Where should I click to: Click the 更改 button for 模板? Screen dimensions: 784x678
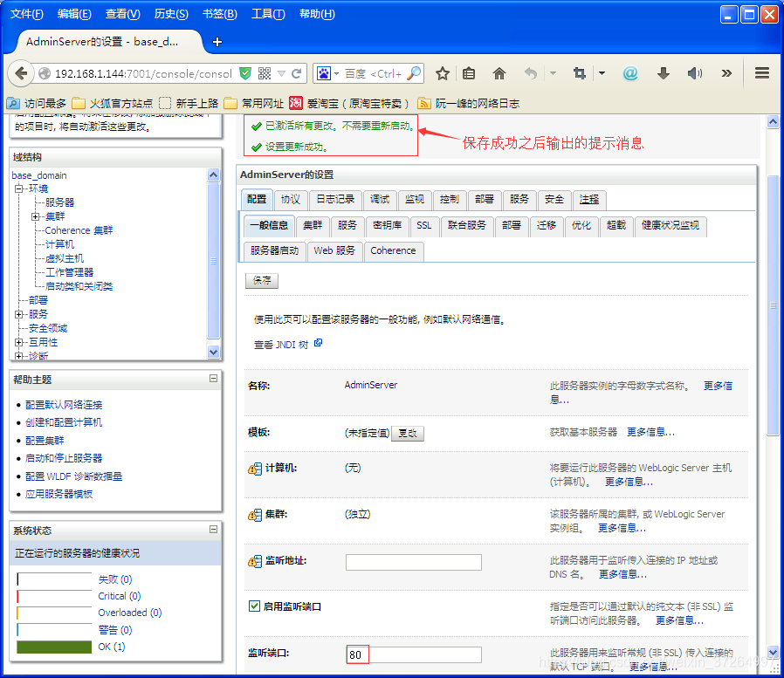coord(408,433)
